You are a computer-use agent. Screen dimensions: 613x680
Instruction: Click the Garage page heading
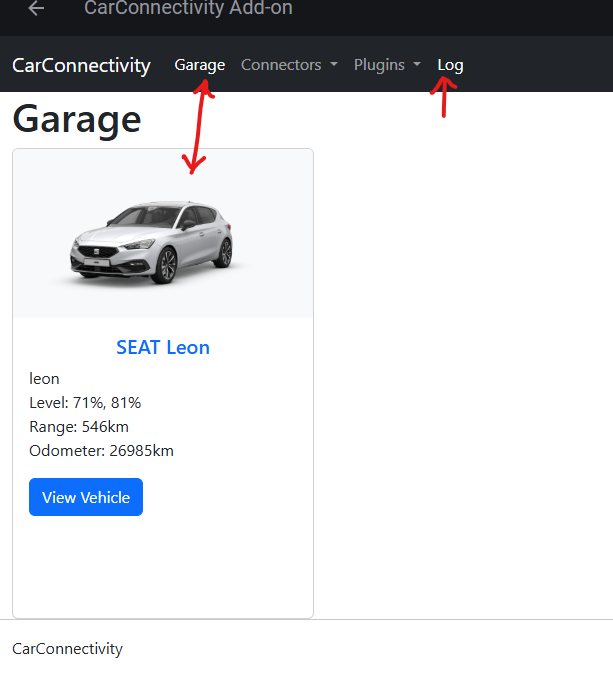click(x=77, y=119)
